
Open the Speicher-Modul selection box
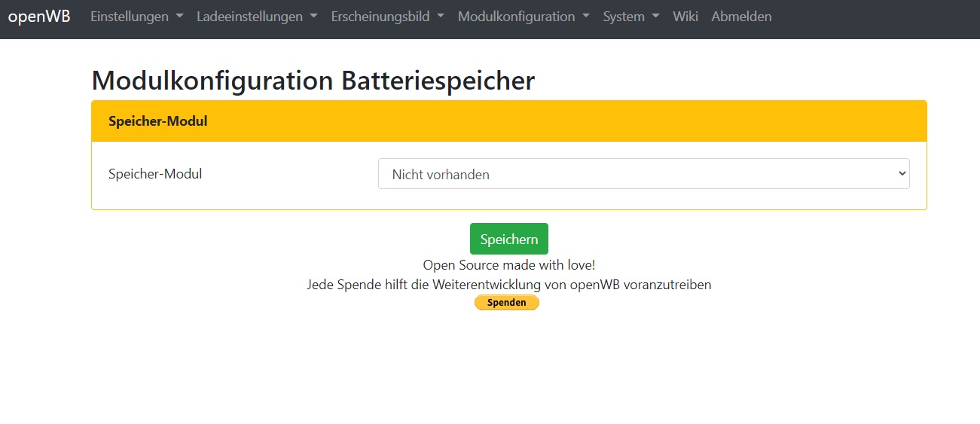(643, 174)
